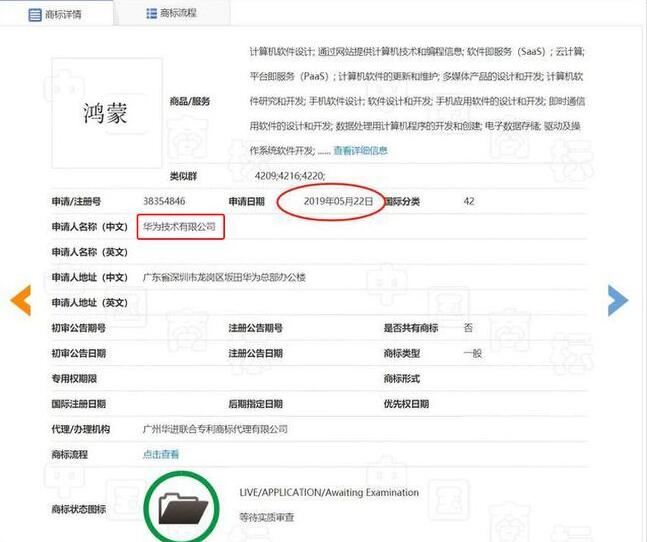The height and width of the screenshot is (542, 647).
Task: Click the 是否共有商标 label
Action: [x=411, y=328]
